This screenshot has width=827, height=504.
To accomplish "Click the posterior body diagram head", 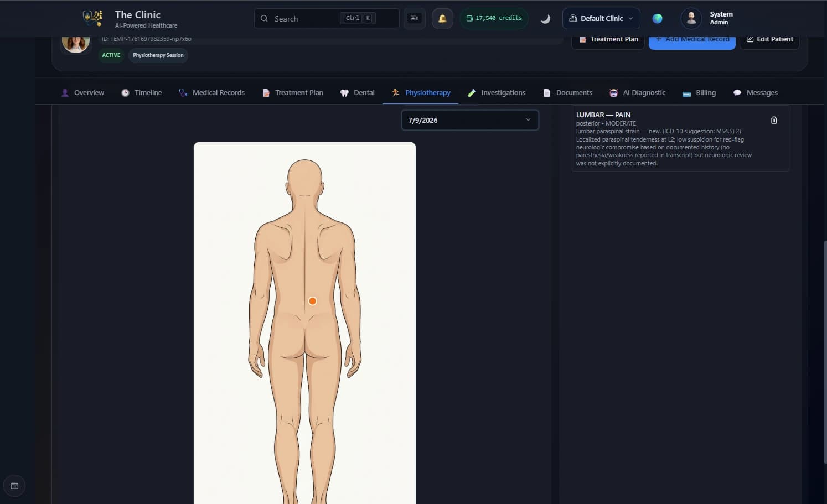I will click(304, 177).
